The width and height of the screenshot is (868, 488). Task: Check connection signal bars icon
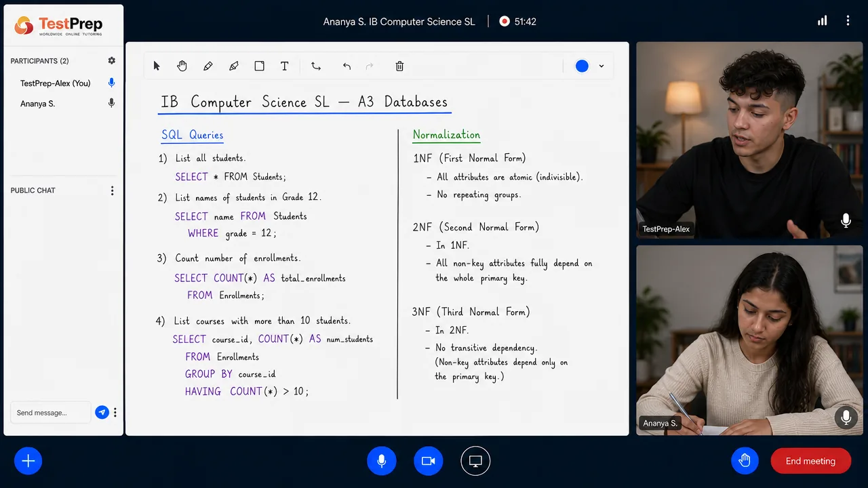click(822, 21)
